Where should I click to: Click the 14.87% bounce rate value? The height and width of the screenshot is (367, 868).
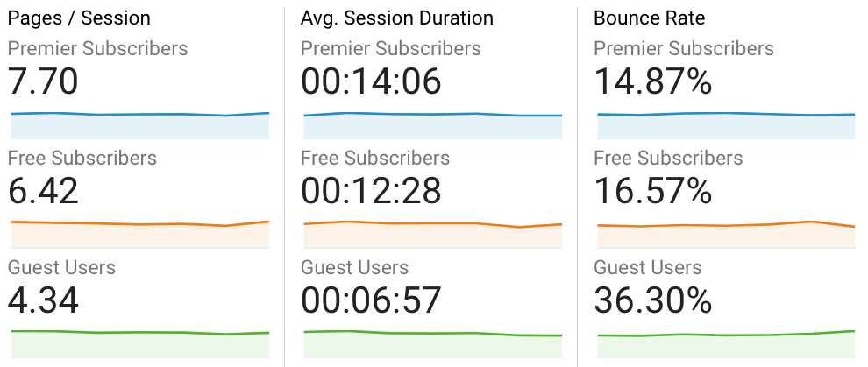pos(653,81)
